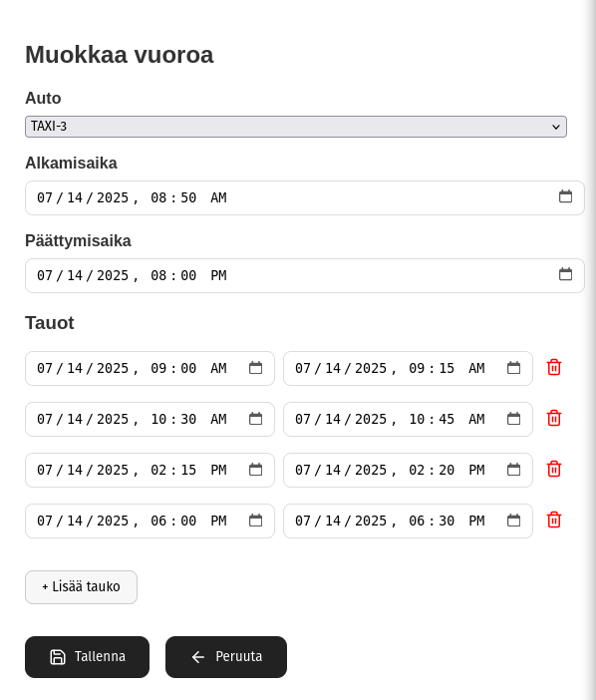Viewport: 596px width, 700px height.
Task: Open calendar for 02:20 PM break end
Action: (513, 470)
